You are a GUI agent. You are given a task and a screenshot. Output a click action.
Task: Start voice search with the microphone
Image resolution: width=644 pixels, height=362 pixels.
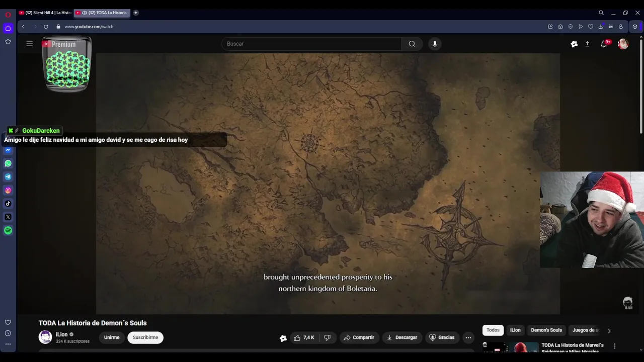pyautogui.click(x=435, y=44)
